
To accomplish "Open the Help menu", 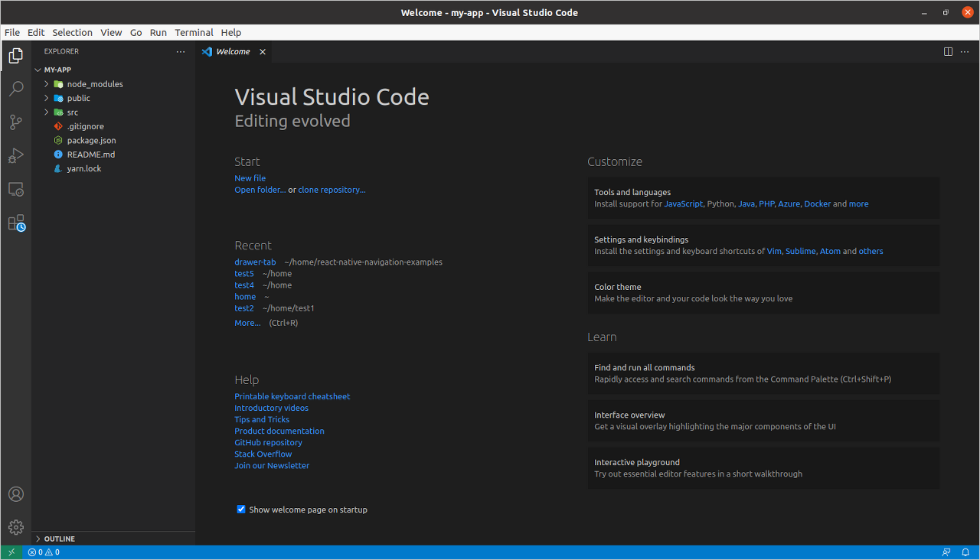I will 231,33.
